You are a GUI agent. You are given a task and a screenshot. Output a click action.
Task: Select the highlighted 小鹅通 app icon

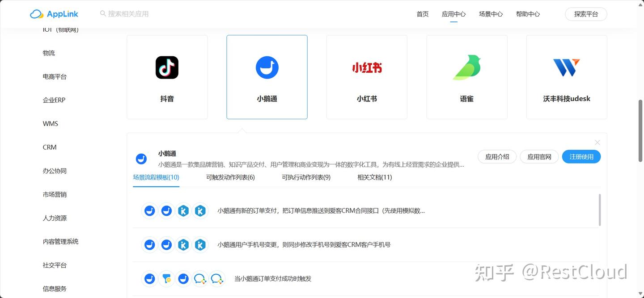point(267,67)
